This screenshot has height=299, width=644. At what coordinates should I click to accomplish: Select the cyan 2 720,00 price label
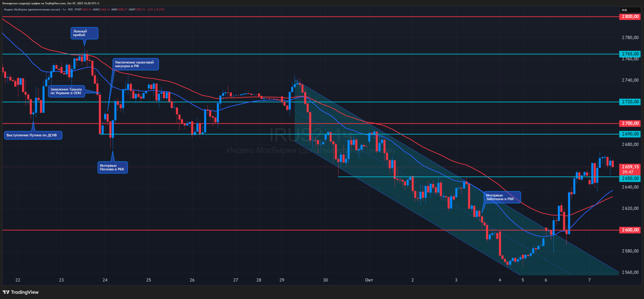630,102
